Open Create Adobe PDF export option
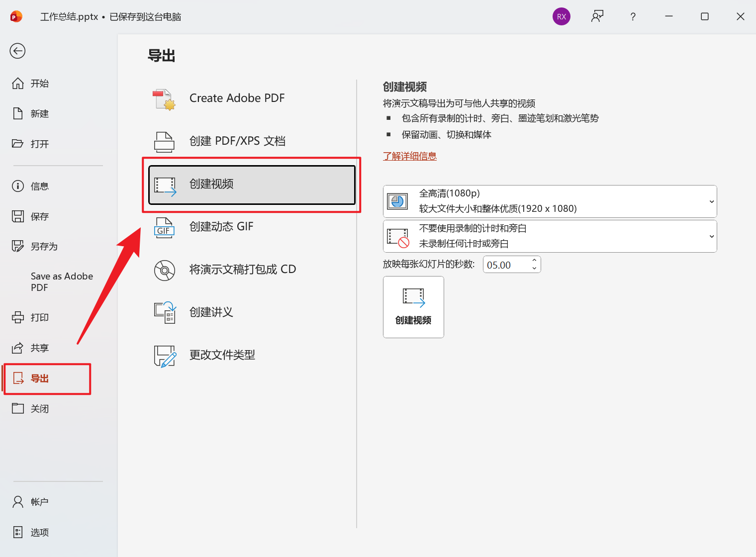Screen dimensions: 756x557 coord(237,98)
